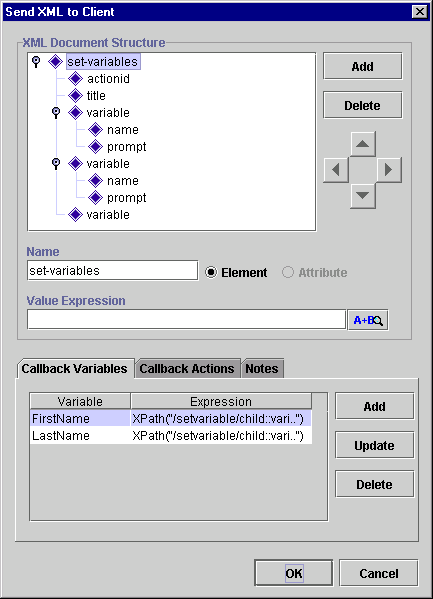This screenshot has height=599, width=433.
Task: Click the title element diamond icon
Action: pyautogui.click(x=75, y=96)
